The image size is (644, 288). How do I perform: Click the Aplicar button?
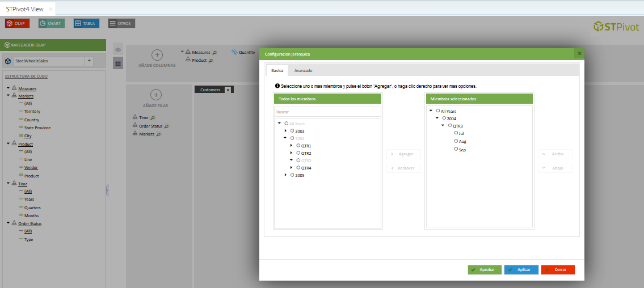point(521,270)
